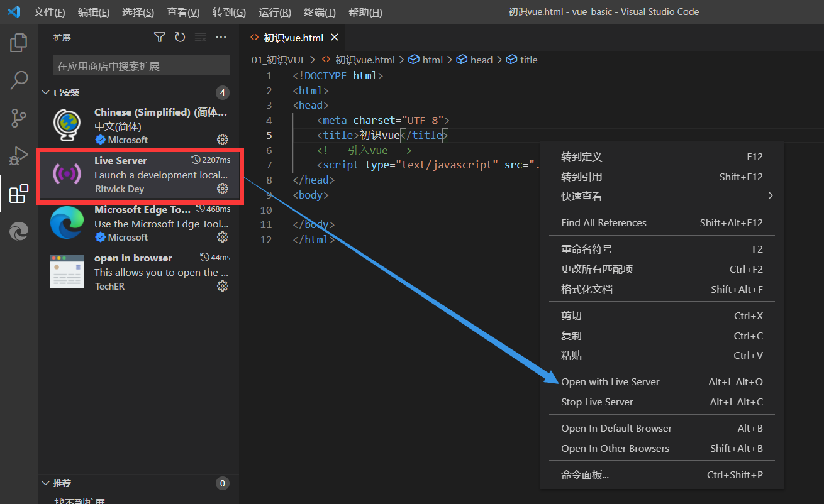Click line number 5 in the gutter
Image resolution: width=824 pixels, height=504 pixels.
(269, 135)
